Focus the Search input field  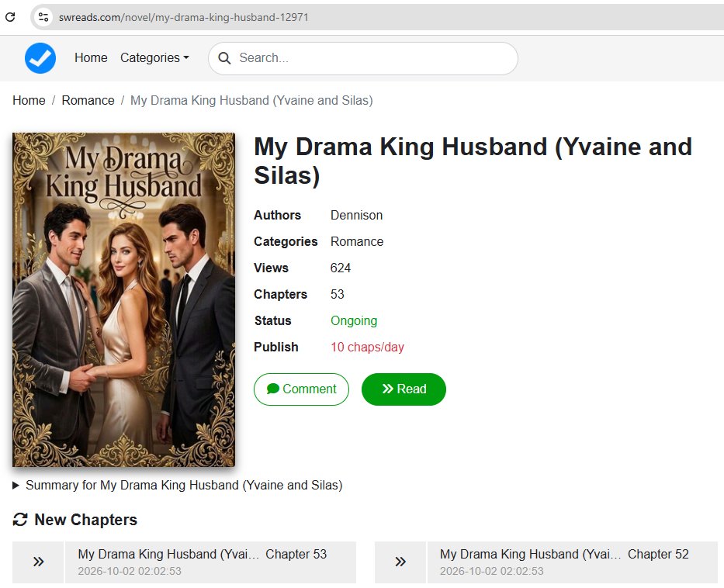tap(363, 58)
